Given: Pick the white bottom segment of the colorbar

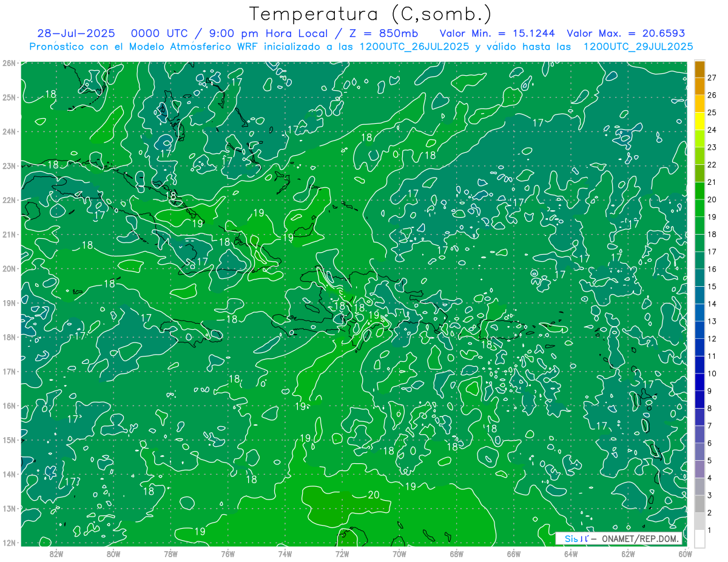Looking at the screenshot, I should (x=699, y=538).
